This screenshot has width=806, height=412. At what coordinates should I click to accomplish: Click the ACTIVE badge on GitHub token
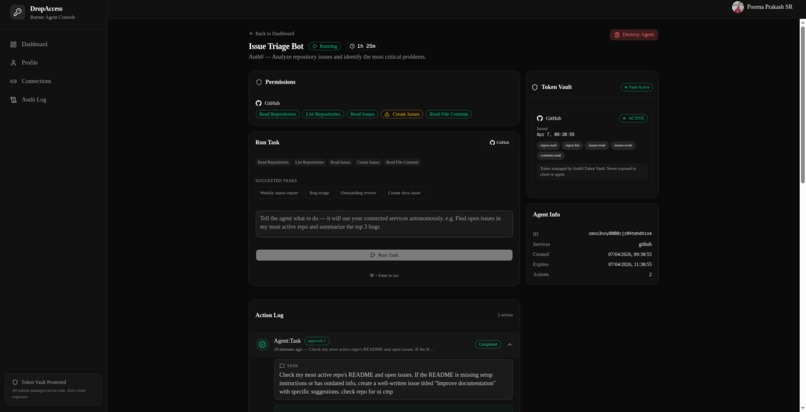(x=633, y=118)
